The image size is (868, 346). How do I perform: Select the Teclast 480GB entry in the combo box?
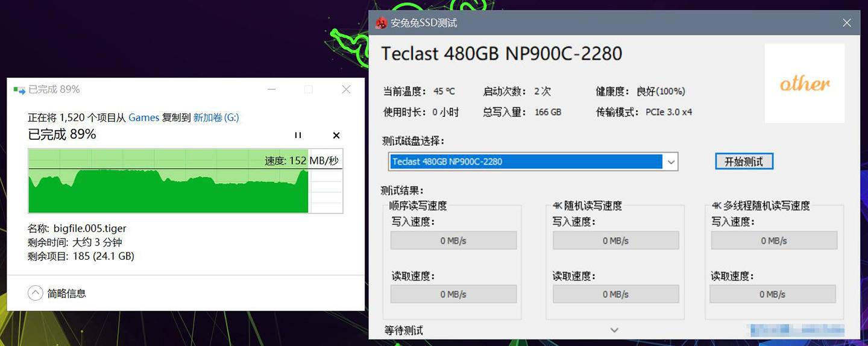[x=526, y=162]
